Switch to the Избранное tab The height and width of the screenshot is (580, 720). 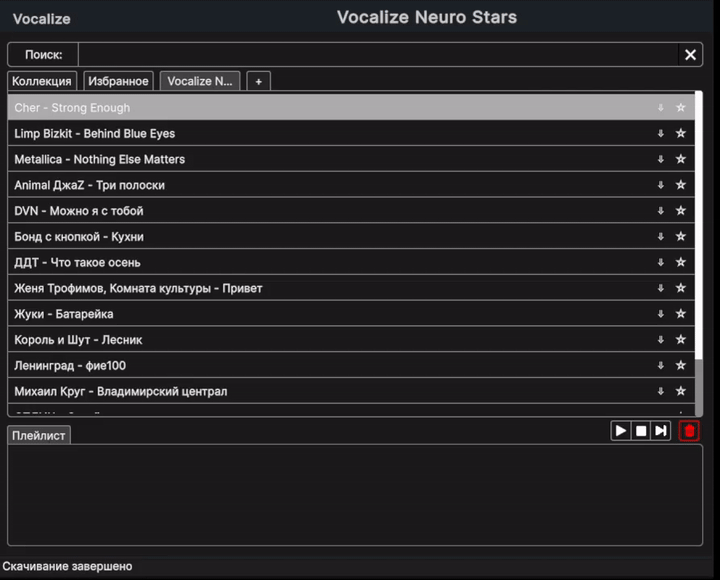tap(118, 81)
